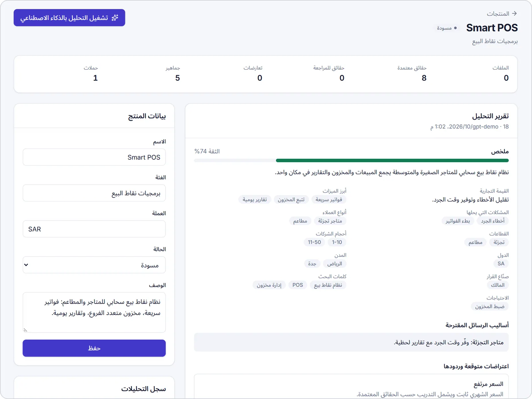
Task: Click the الرياض city tag
Action: pos(334,264)
